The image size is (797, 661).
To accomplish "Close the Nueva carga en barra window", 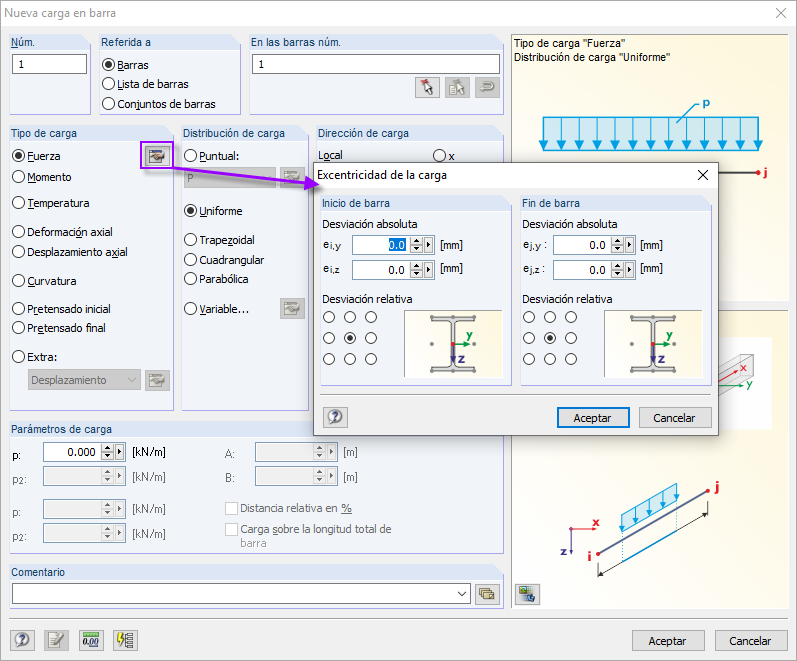I will [781, 13].
